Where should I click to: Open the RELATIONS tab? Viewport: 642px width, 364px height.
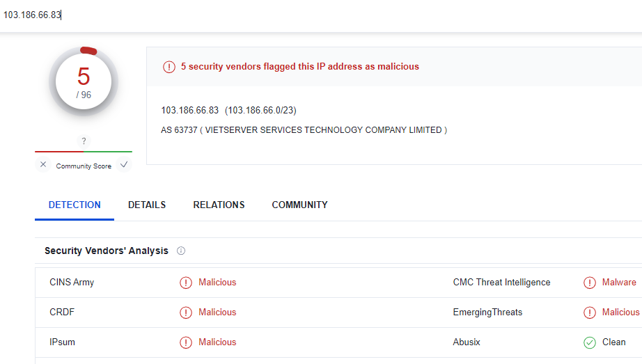(x=219, y=205)
